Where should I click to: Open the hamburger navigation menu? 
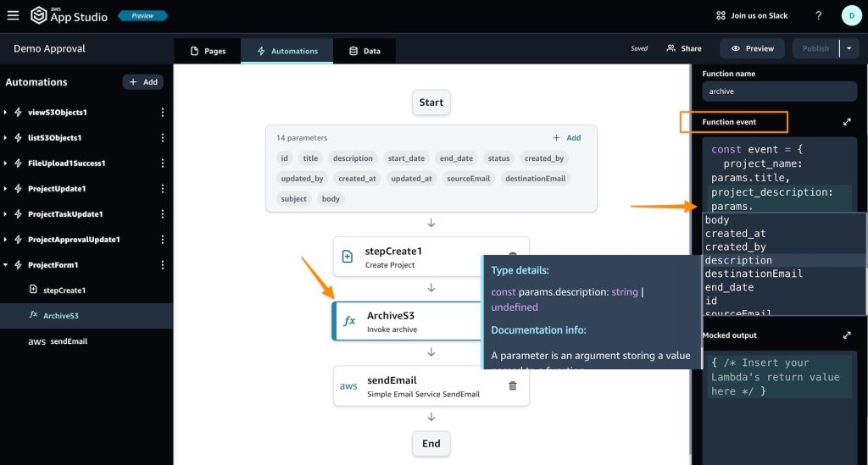13,15
